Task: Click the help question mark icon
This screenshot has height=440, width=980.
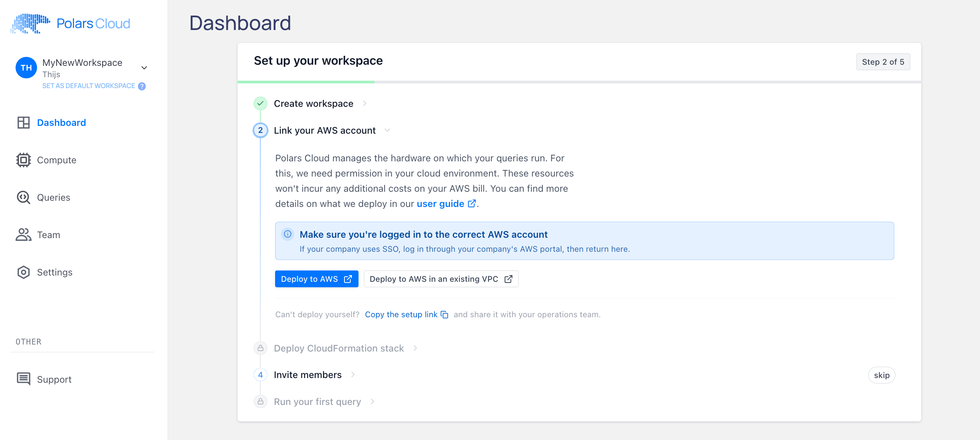Action: (x=142, y=86)
